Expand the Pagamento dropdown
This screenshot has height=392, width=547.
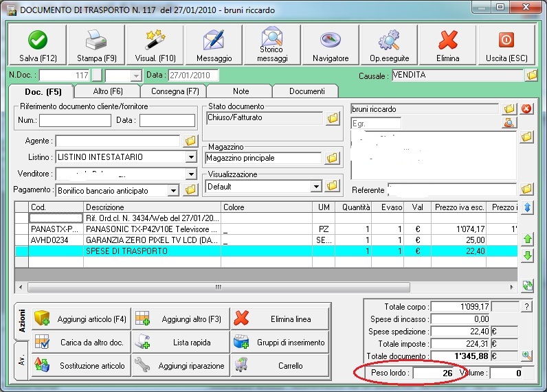(173, 191)
